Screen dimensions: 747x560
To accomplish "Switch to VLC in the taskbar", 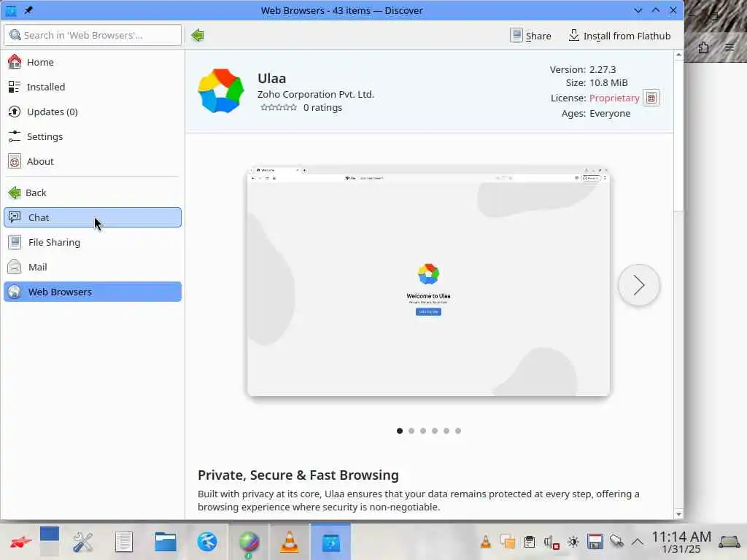I will pyautogui.click(x=290, y=542).
